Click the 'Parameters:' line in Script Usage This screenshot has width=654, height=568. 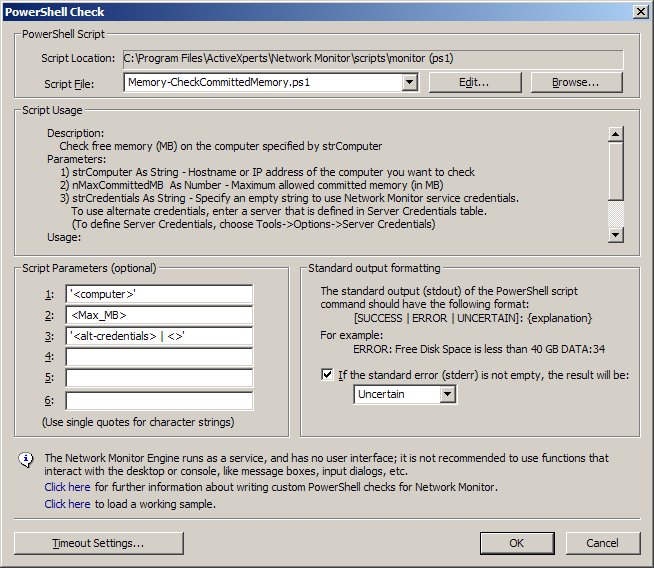76,159
